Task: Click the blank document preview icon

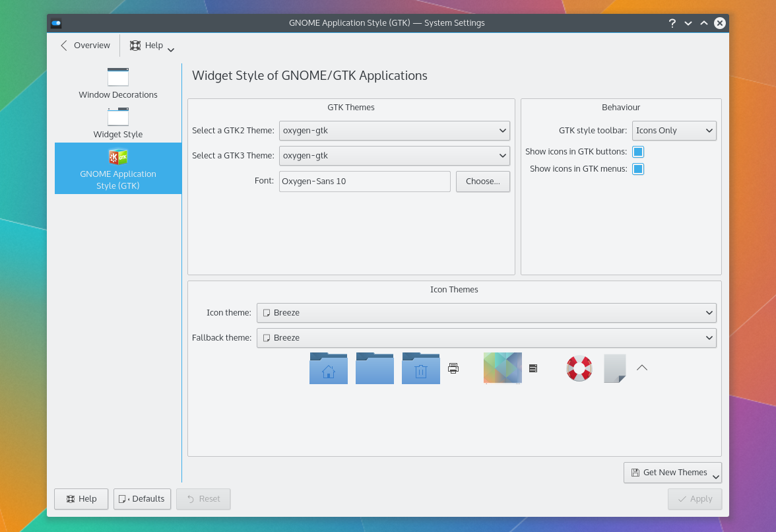Action: click(x=615, y=368)
